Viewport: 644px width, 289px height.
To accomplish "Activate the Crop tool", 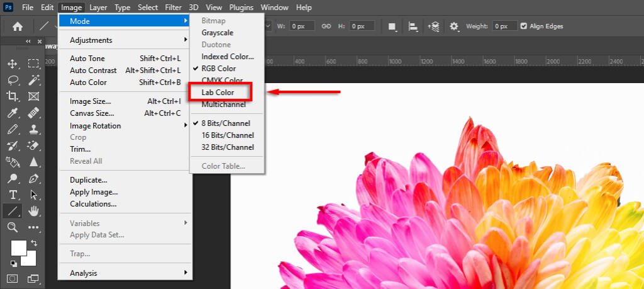I will point(12,96).
